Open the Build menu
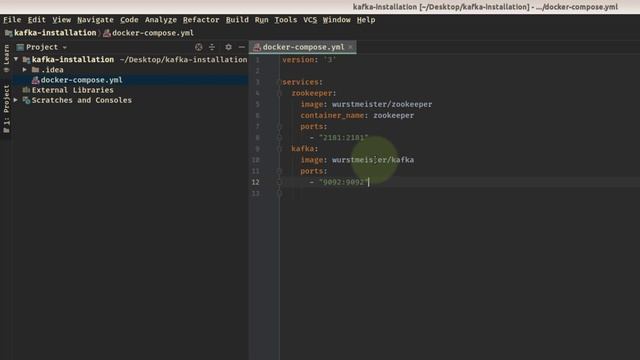 coord(237,20)
